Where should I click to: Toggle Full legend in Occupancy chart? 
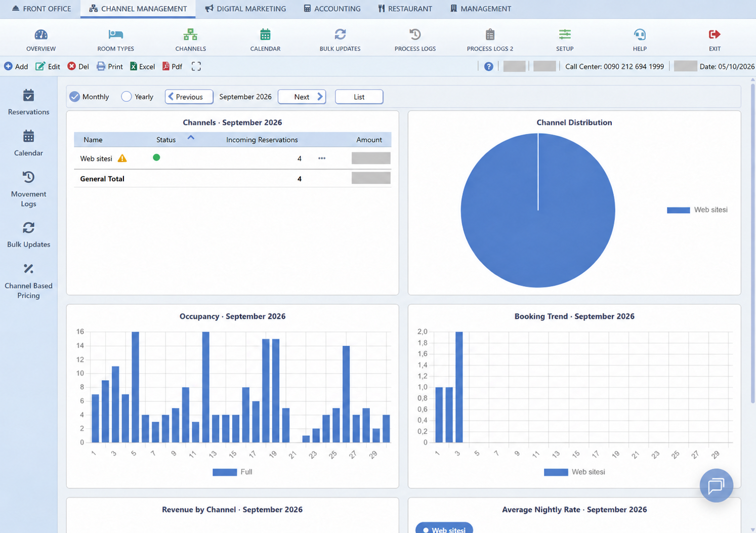click(x=232, y=472)
